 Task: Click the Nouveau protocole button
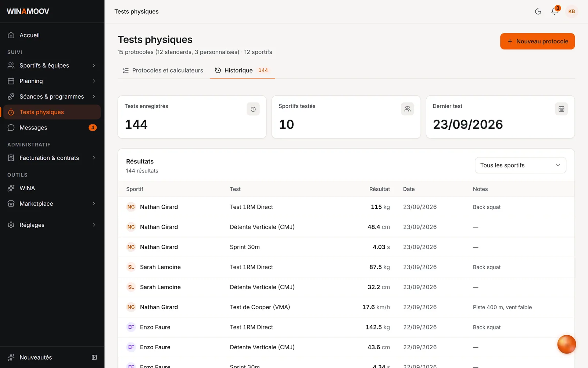pos(537,41)
